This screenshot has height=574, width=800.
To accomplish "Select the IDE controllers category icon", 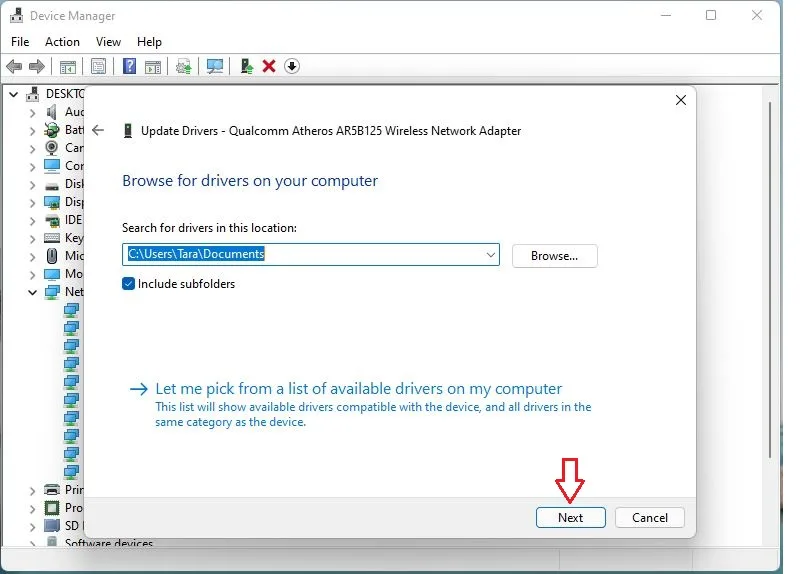I will coord(52,220).
